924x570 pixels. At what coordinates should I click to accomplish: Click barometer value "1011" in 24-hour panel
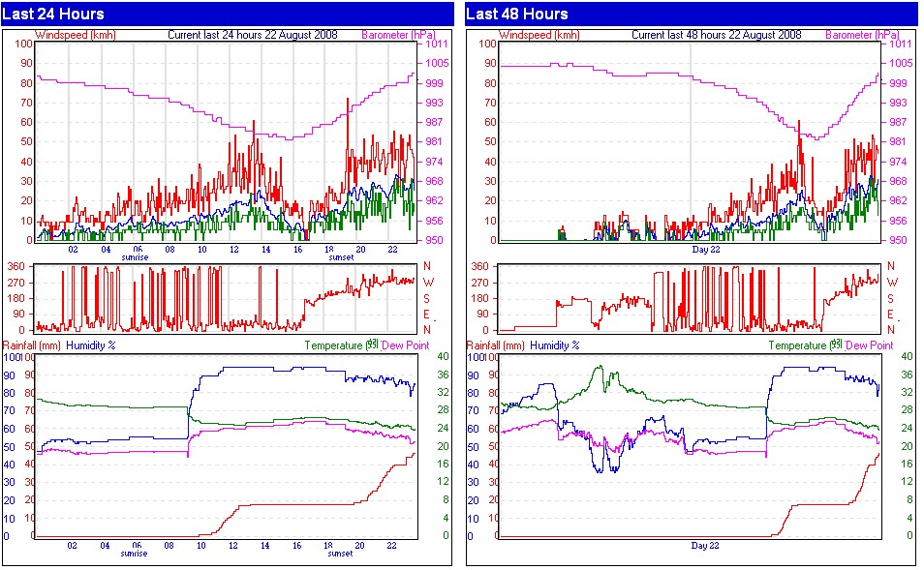(x=437, y=44)
